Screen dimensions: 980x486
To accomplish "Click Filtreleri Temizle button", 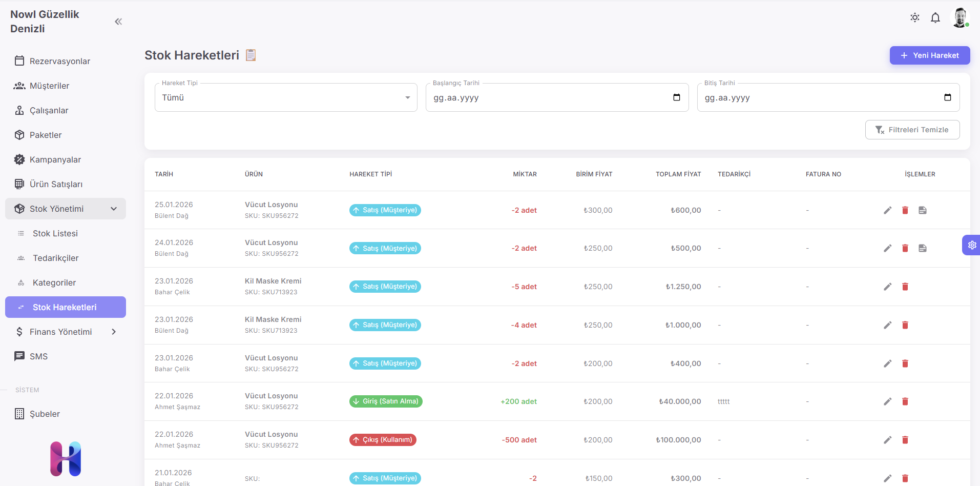I will tap(912, 130).
